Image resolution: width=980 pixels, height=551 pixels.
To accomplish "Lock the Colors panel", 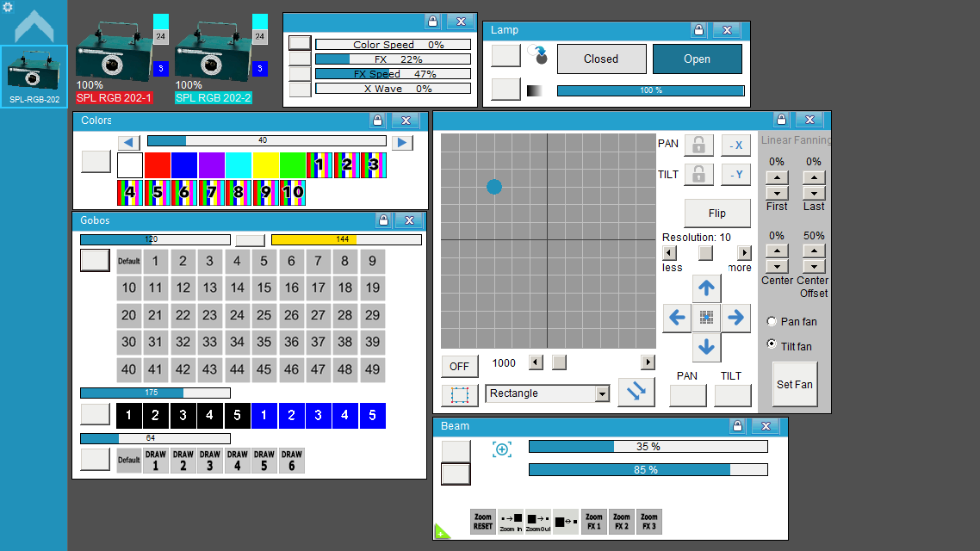I will 377,121.
